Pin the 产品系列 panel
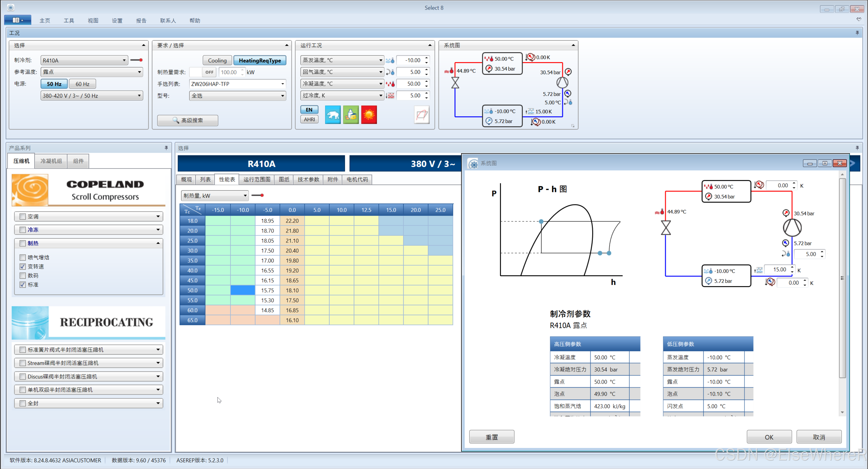Screen dimensions: 868x469 166,148
